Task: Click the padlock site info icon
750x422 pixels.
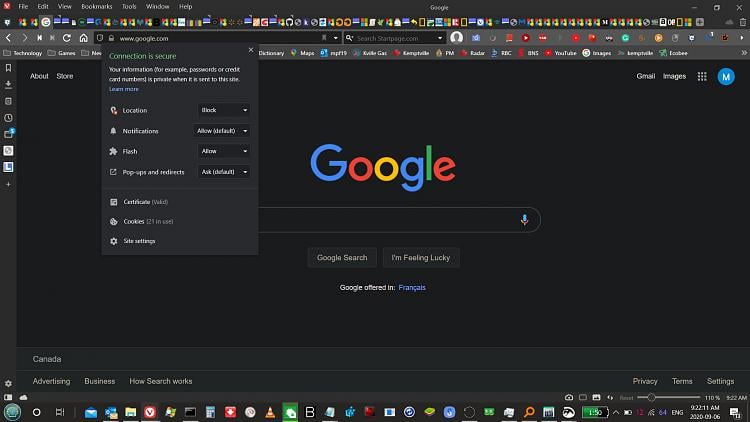Action: 111,38
